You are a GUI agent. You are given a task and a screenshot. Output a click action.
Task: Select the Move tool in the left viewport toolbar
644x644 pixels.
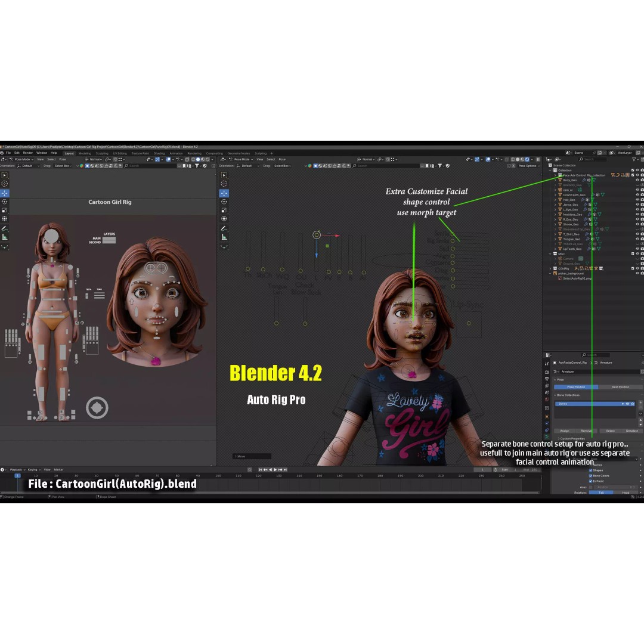(x=5, y=193)
